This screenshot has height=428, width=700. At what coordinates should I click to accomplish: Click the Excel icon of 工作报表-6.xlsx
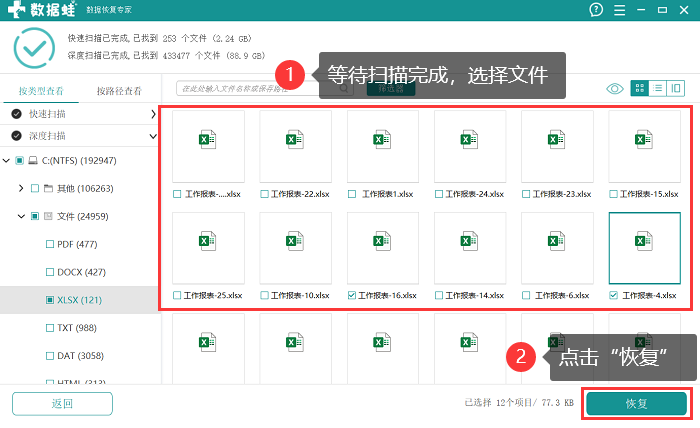pyautogui.click(x=557, y=241)
